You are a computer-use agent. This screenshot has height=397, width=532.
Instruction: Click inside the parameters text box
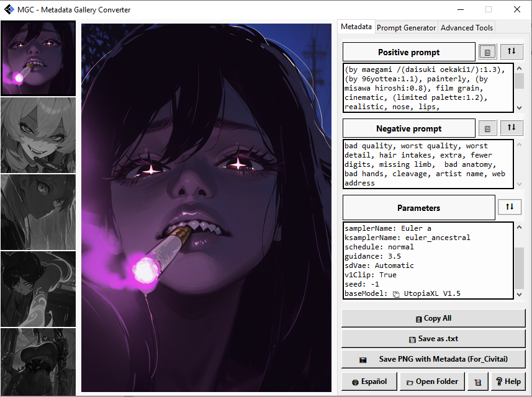pyautogui.click(x=428, y=261)
